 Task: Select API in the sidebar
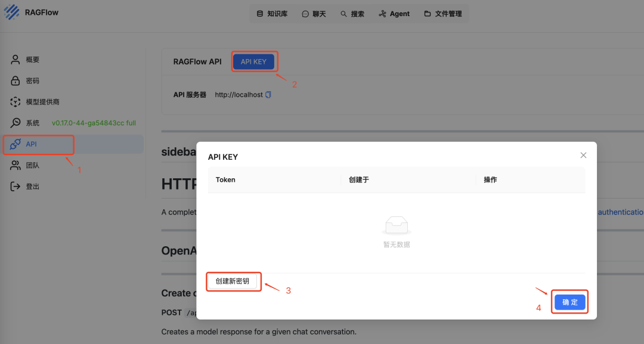pos(73,144)
